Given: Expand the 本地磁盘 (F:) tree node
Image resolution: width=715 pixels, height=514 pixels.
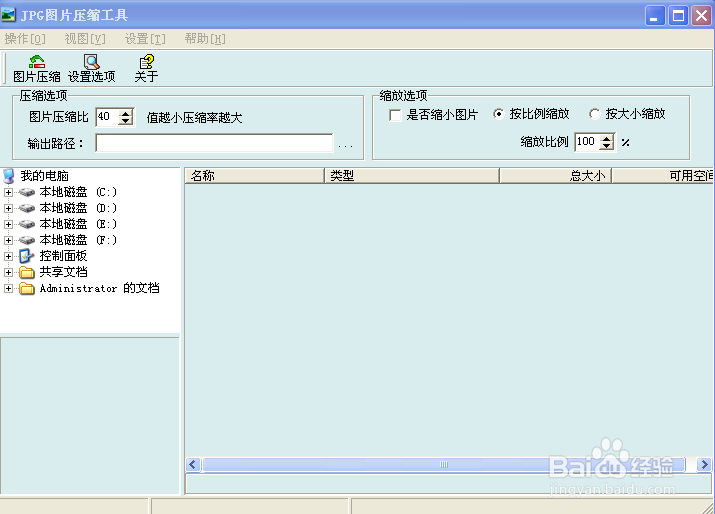Looking at the screenshot, I should 8,240.
